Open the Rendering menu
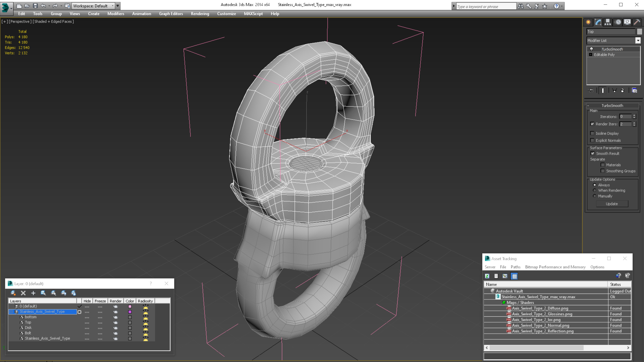Screen dimensions: 644x362 pos(200,14)
